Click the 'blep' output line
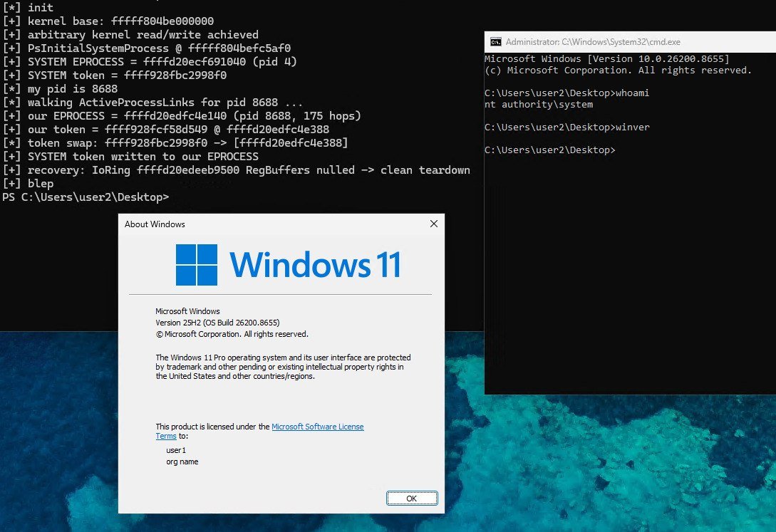Screen dimensions: 776x532 point(28,184)
